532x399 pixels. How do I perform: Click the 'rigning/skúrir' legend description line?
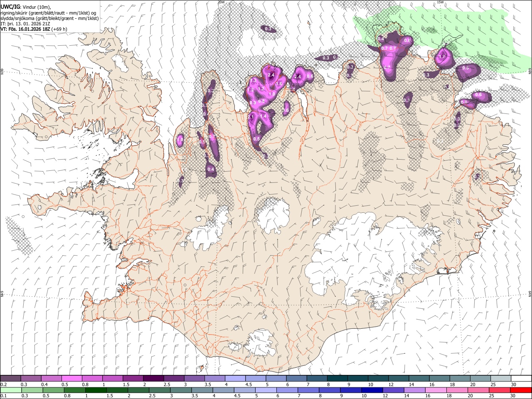click(x=48, y=12)
